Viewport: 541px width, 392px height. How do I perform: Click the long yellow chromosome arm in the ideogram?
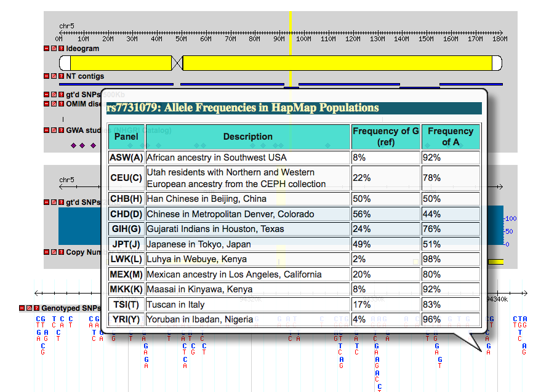pyautogui.click(x=337, y=63)
